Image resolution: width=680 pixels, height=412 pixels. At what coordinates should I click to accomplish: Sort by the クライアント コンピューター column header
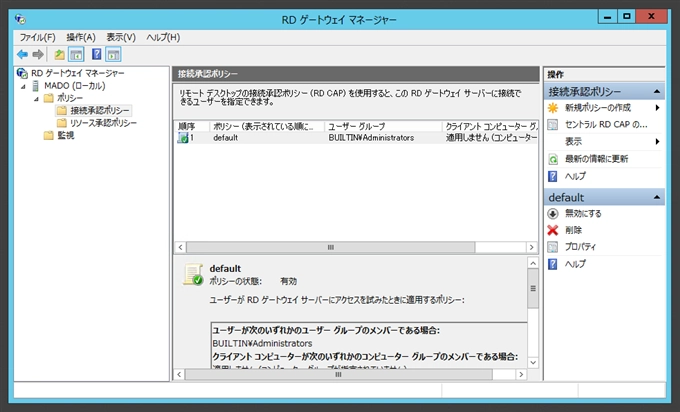pos(490,126)
